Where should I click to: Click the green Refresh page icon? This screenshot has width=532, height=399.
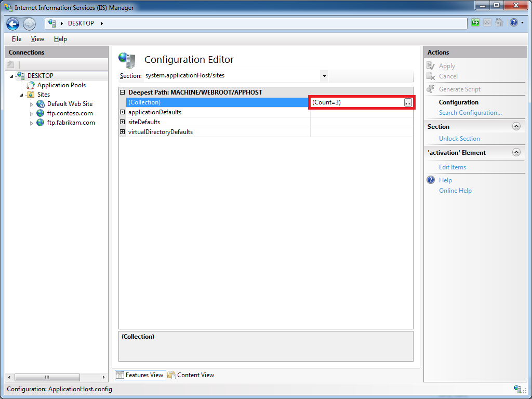point(475,23)
